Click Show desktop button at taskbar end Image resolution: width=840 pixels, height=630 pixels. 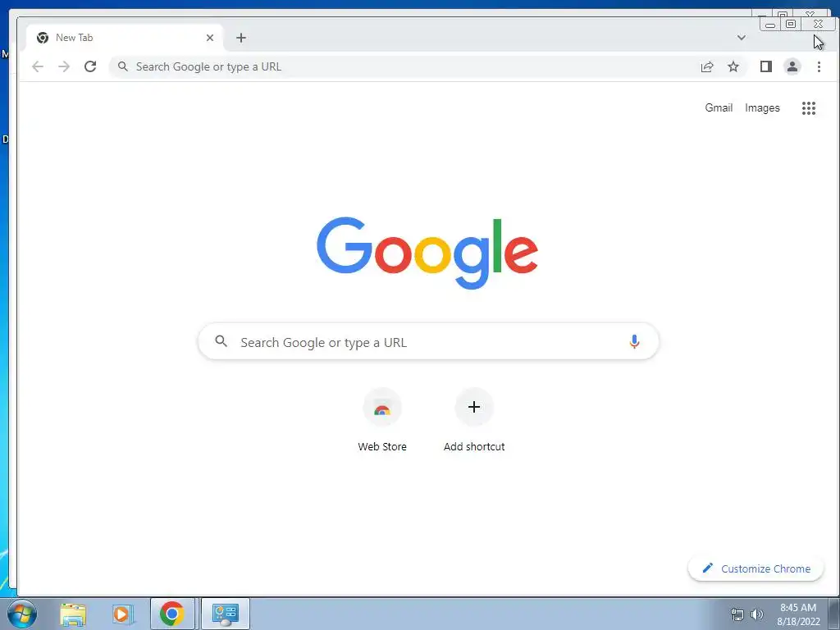pos(834,614)
